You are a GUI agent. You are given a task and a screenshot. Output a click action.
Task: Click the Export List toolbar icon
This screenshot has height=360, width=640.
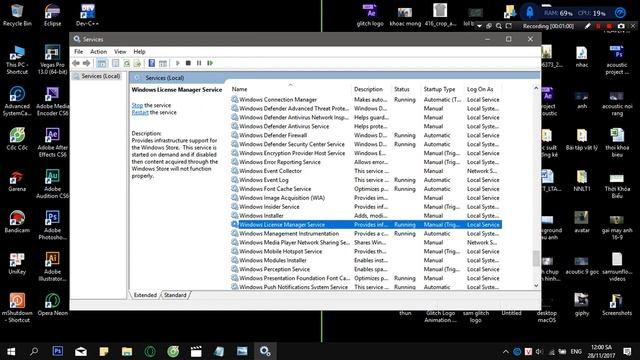(137, 63)
